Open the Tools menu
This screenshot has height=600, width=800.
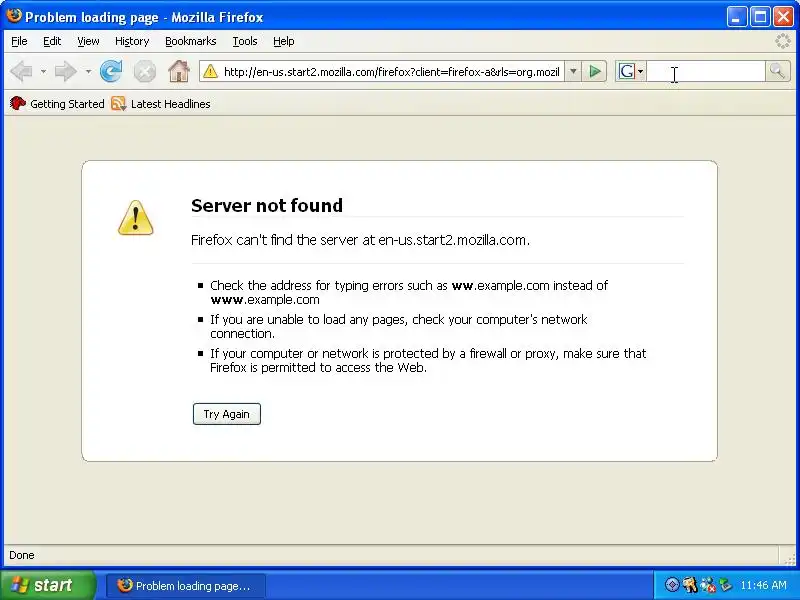point(245,41)
